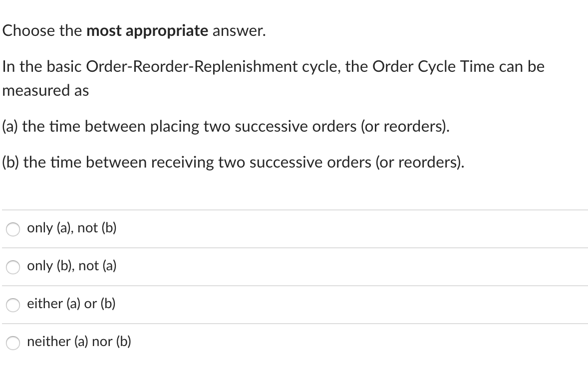The height and width of the screenshot is (367, 588).
Task: Click the 'only (b), not (a)' option text
Action: point(71,266)
